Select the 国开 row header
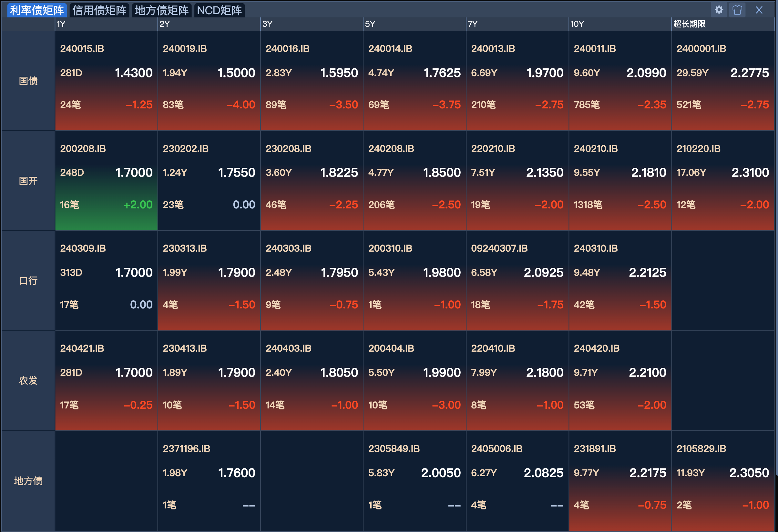Image resolution: width=778 pixels, height=532 pixels. (x=28, y=181)
